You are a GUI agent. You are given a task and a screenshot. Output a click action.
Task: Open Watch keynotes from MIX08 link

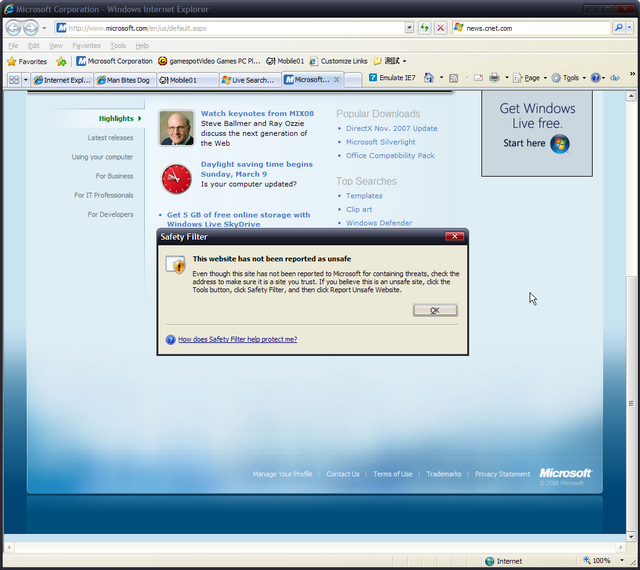pyautogui.click(x=257, y=114)
